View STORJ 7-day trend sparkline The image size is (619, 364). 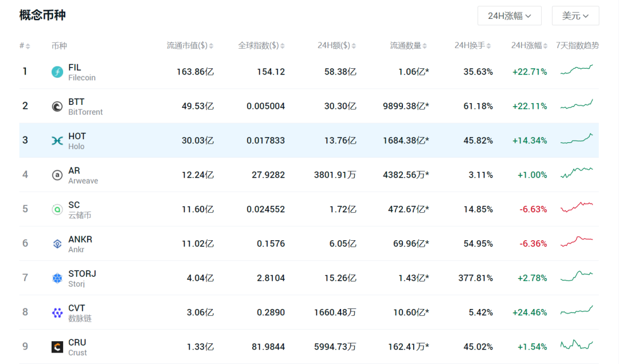[x=577, y=276]
